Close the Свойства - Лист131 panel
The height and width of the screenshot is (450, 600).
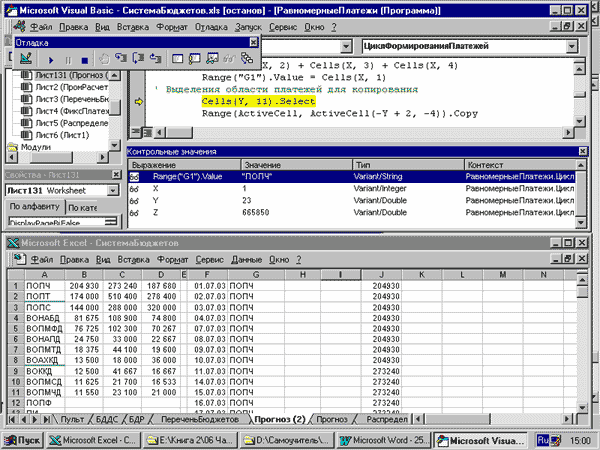(117, 175)
